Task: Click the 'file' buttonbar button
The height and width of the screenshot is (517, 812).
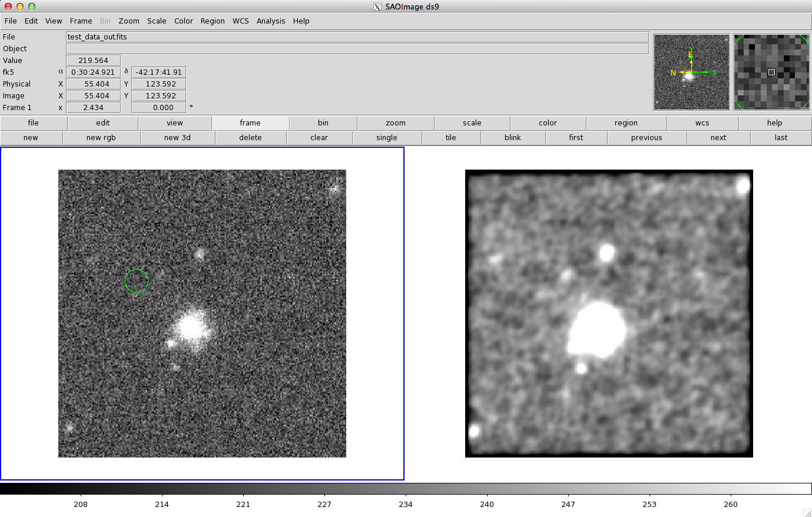Action: click(x=34, y=123)
